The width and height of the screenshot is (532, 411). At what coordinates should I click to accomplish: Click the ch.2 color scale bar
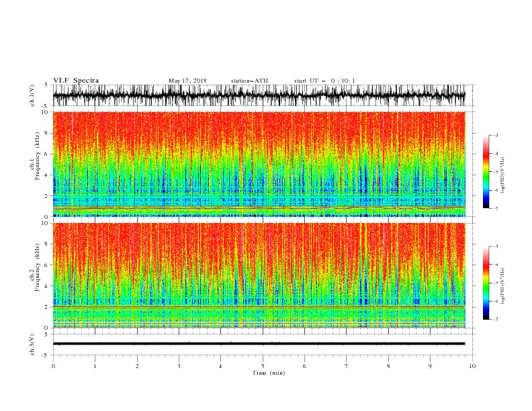pyautogui.click(x=486, y=283)
